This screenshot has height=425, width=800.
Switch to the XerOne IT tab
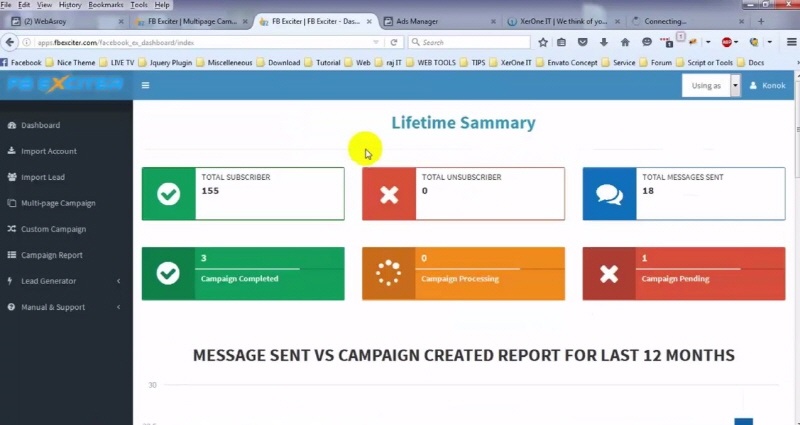coord(564,21)
